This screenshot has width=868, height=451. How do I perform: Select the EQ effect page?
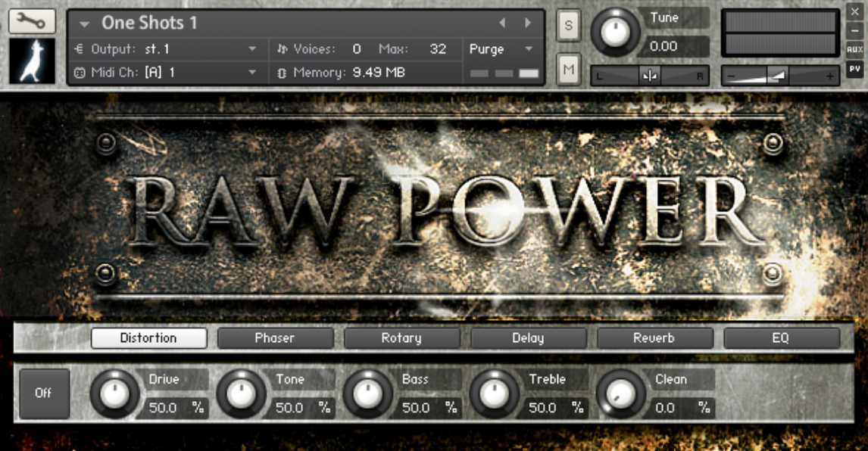tap(781, 338)
